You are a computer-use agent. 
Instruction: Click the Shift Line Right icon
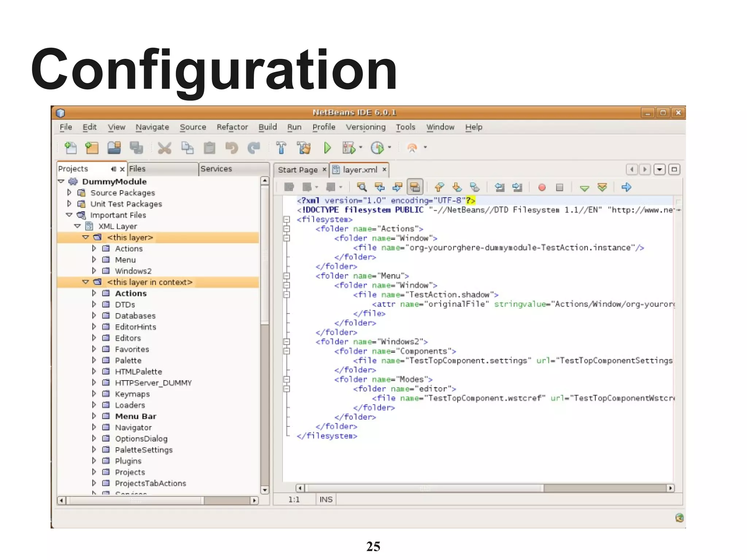coord(517,187)
